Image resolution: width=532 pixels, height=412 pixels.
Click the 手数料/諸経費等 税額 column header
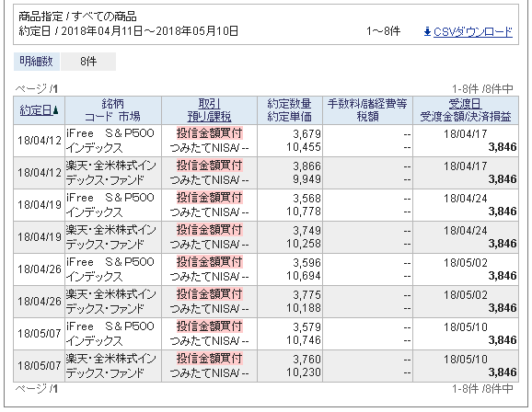click(x=367, y=110)
